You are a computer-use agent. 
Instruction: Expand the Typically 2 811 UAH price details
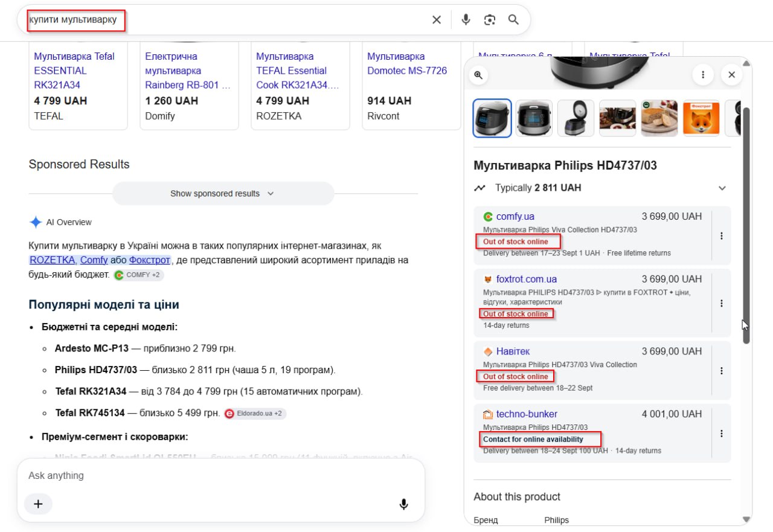point(722,188)
